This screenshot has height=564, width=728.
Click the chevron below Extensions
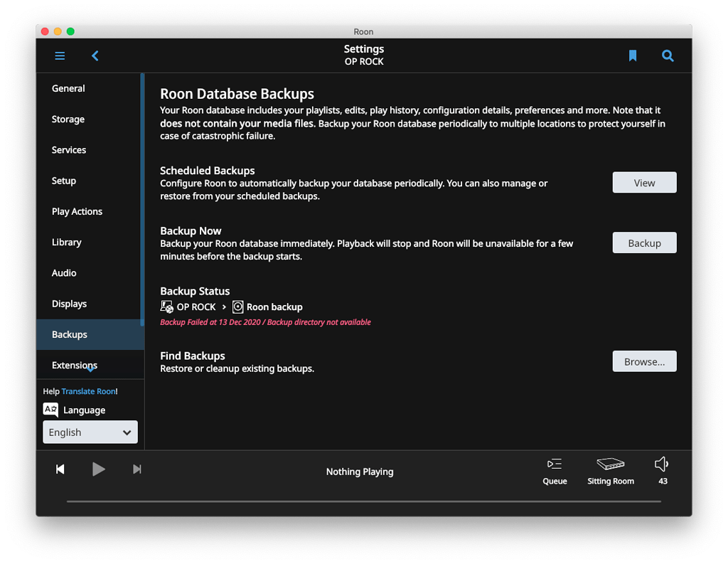89,370
